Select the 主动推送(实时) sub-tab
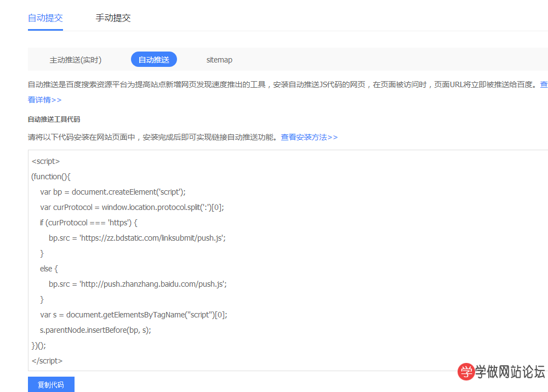Screen dimensions: 548x392 click(x=76, y=60)
